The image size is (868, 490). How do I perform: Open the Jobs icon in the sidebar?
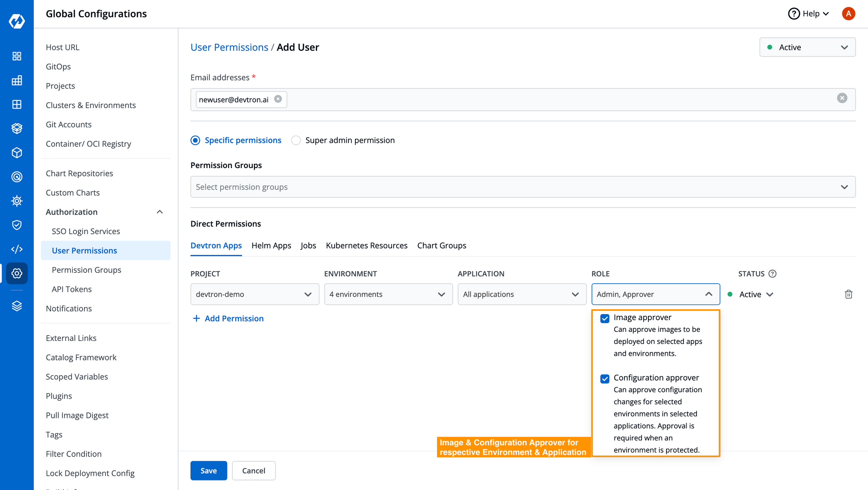(x=17, y=80)
